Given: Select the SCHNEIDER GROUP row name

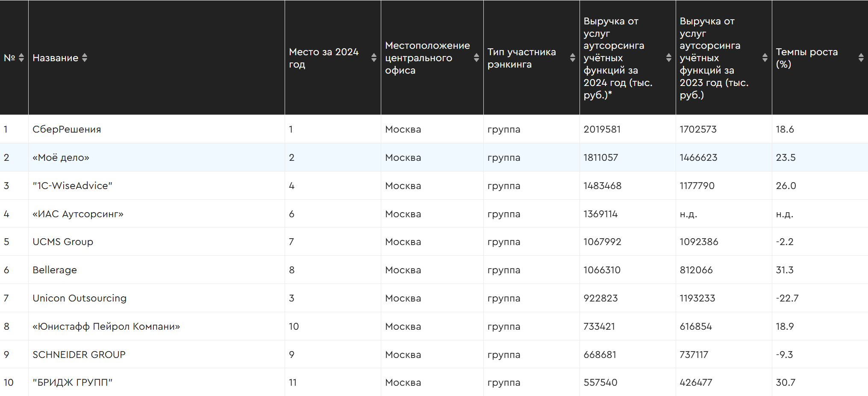Looking at the screenshot, I should (79, 355).
